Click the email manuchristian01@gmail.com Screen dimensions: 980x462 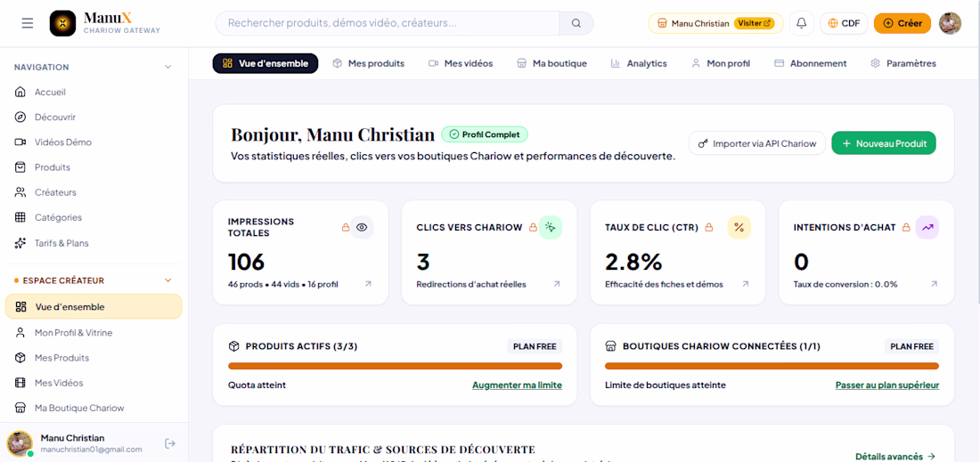coord(91,450)
